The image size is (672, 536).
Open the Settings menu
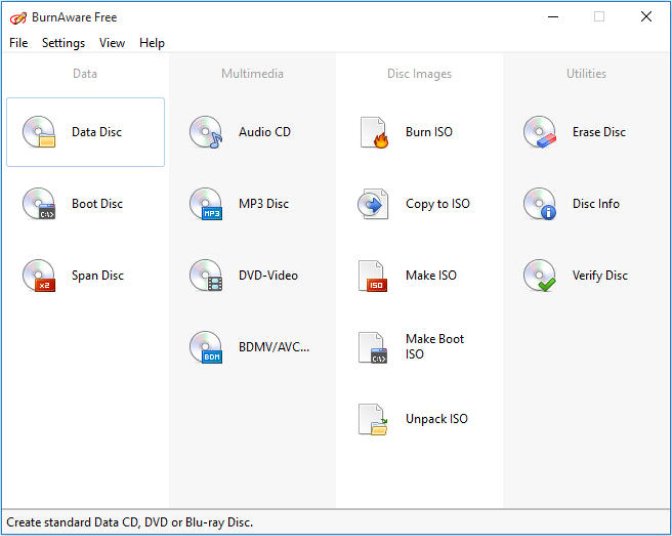(x=63, y=43)
